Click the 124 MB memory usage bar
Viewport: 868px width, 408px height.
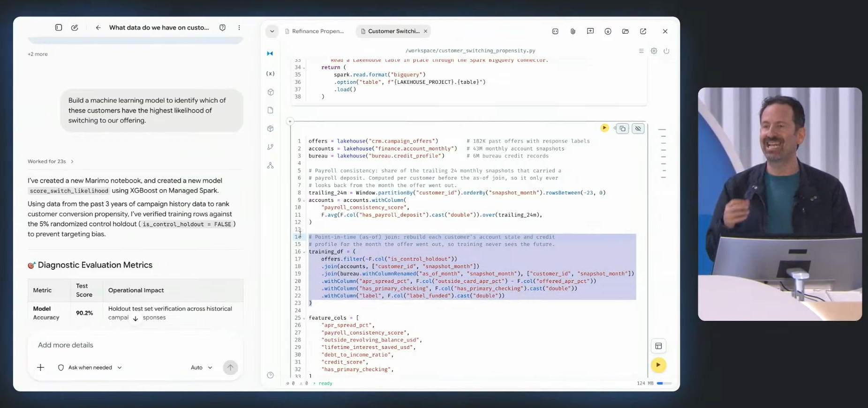coord(664,383)
